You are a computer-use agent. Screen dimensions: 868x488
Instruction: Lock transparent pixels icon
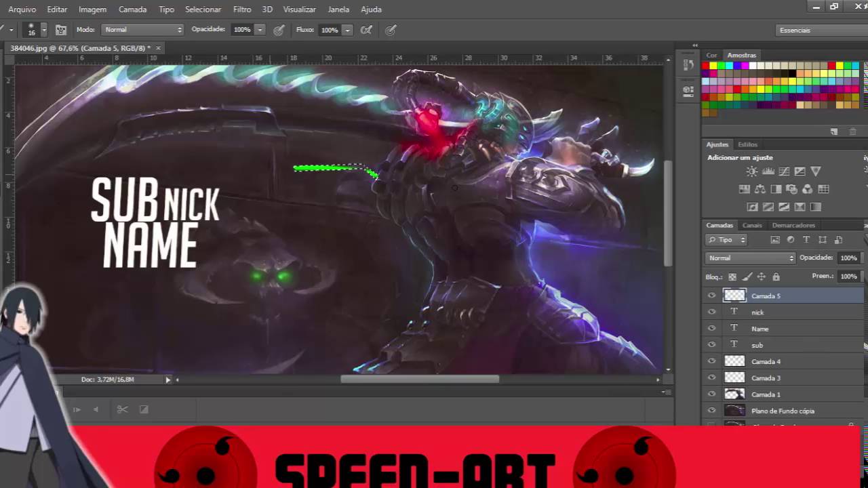(x=732, y=277)
